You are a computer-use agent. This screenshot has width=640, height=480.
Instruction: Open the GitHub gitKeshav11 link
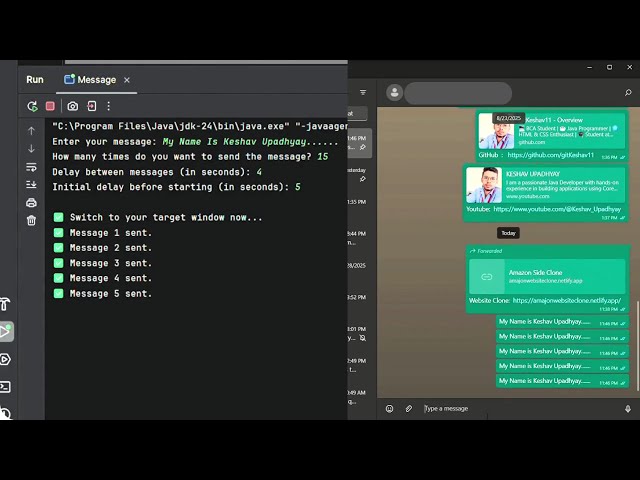click(x=551, y=155)
